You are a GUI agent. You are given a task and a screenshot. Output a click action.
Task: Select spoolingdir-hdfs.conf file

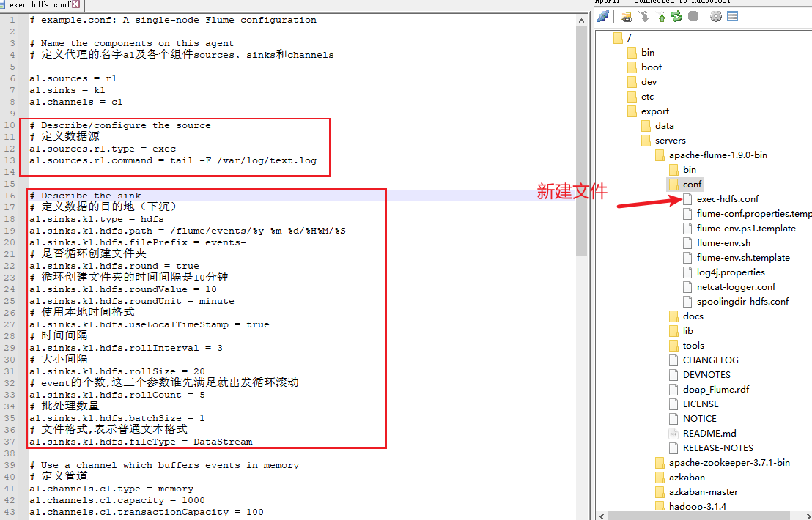pyautogui.click(x=742, y=302)
